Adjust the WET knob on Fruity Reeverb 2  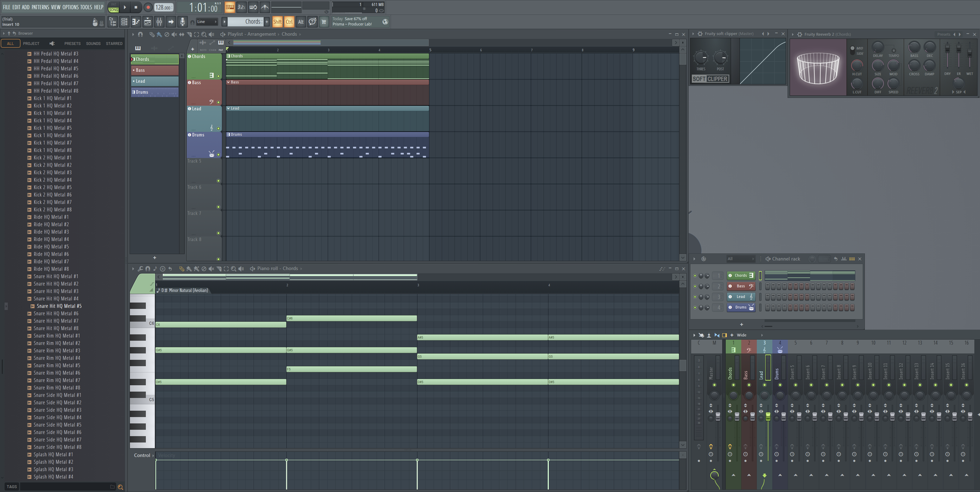(x=970, y=52)
